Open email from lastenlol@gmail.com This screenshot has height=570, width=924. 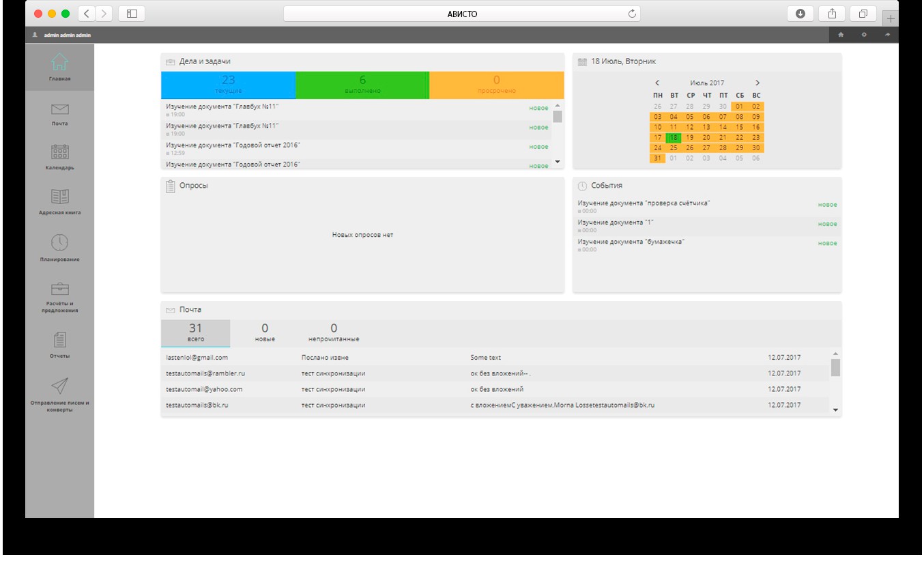[495, 358]
